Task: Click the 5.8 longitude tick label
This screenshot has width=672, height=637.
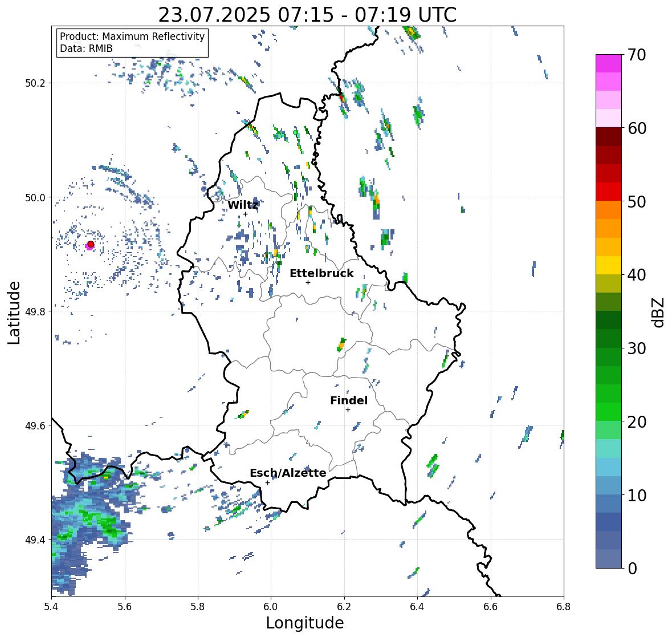Action: 198,607
